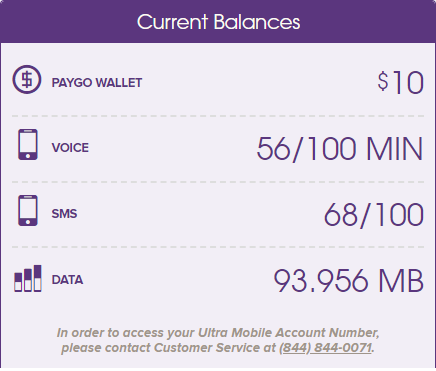Image resolution: width=436 pixels, height=371 pixels.
Task: Click the PAYGO Wallet dollar icon
Action: 27,79
